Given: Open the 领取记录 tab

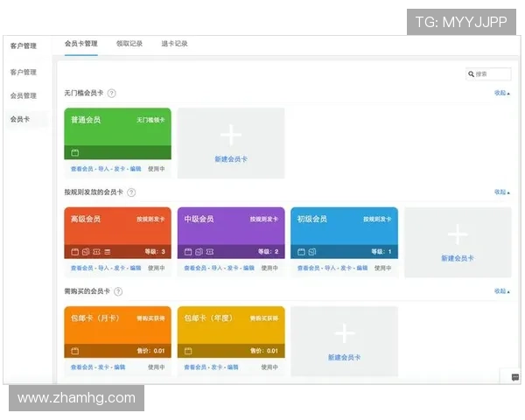Looking at the screenshot, I should coord(129,44).
